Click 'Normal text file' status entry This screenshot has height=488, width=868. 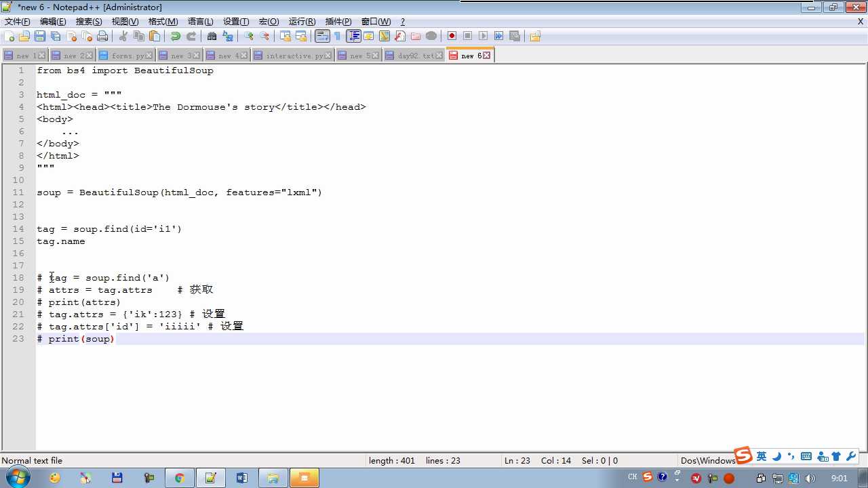[x=32, y=461]
